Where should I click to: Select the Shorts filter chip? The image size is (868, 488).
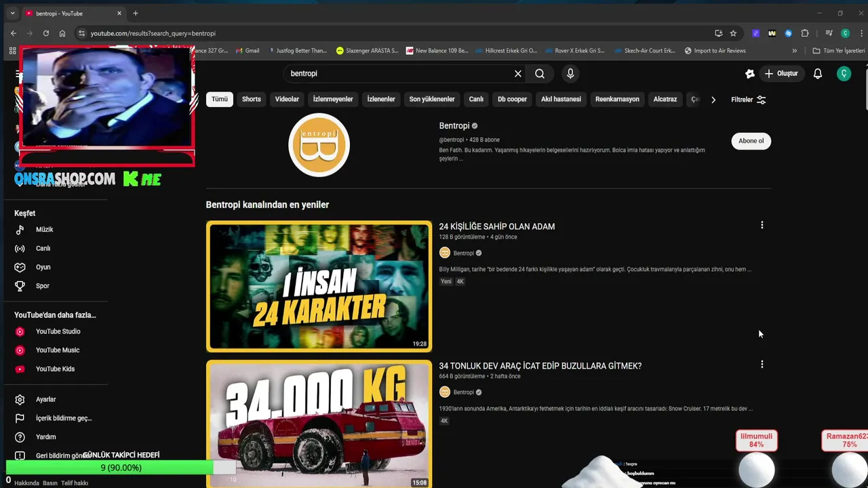coord(252,99)
